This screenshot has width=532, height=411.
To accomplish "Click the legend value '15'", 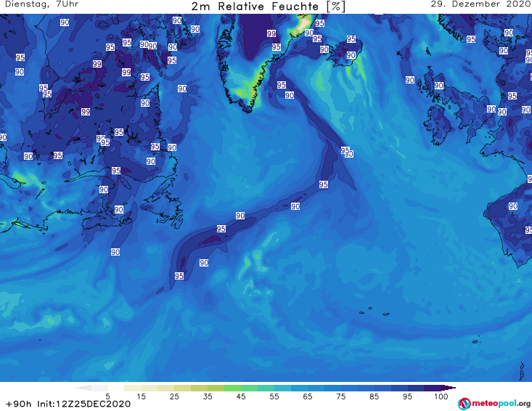I will click(141, 396).
